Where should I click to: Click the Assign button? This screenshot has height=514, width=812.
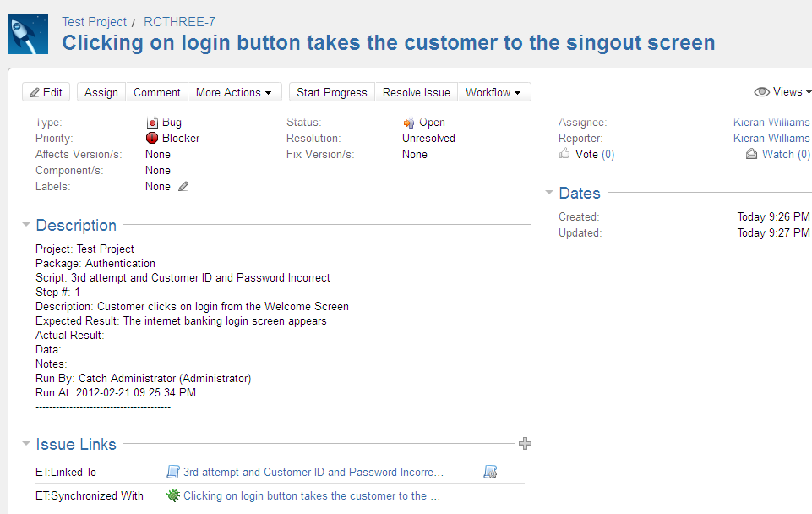pyautogui.click(x=101, y=92)
